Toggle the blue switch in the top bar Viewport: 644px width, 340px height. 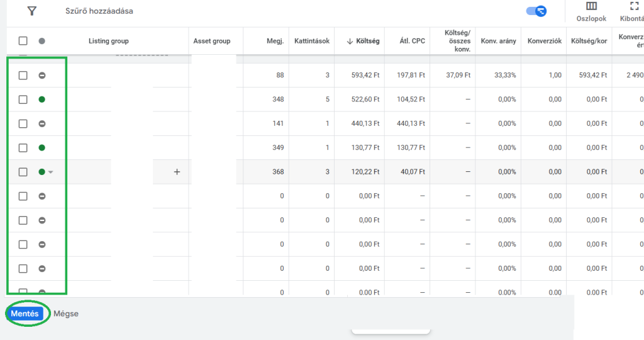coord(536,11)
